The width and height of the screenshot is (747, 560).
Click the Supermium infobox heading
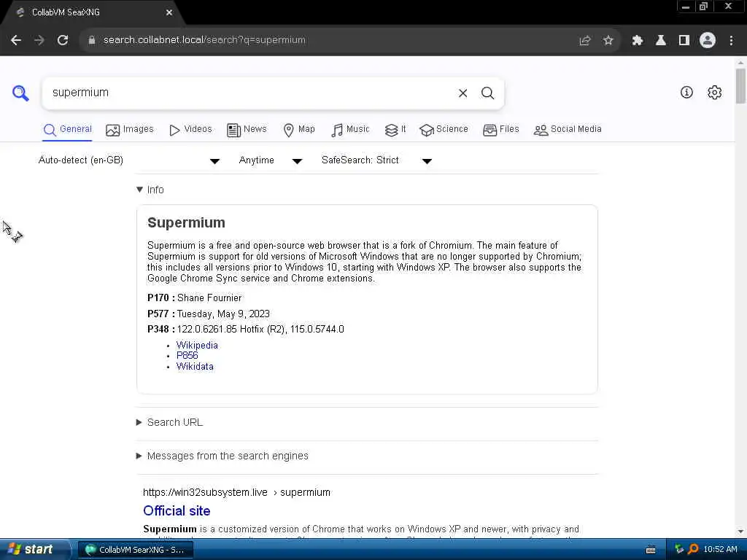(186, 223)
